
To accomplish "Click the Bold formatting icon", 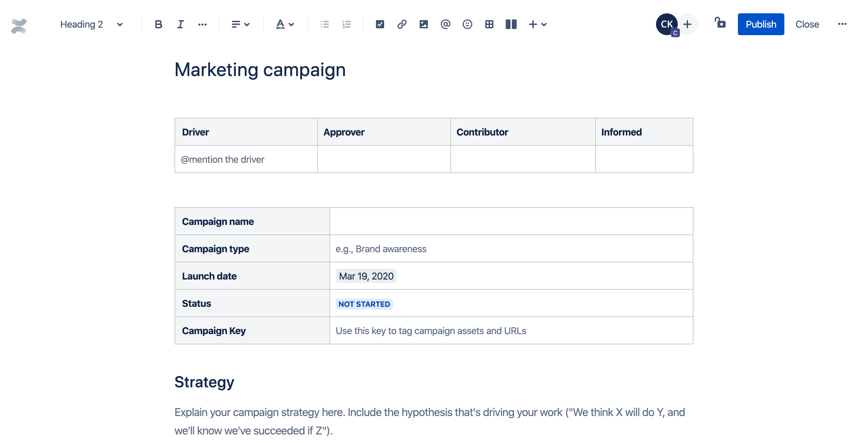I will coord(158,24).
